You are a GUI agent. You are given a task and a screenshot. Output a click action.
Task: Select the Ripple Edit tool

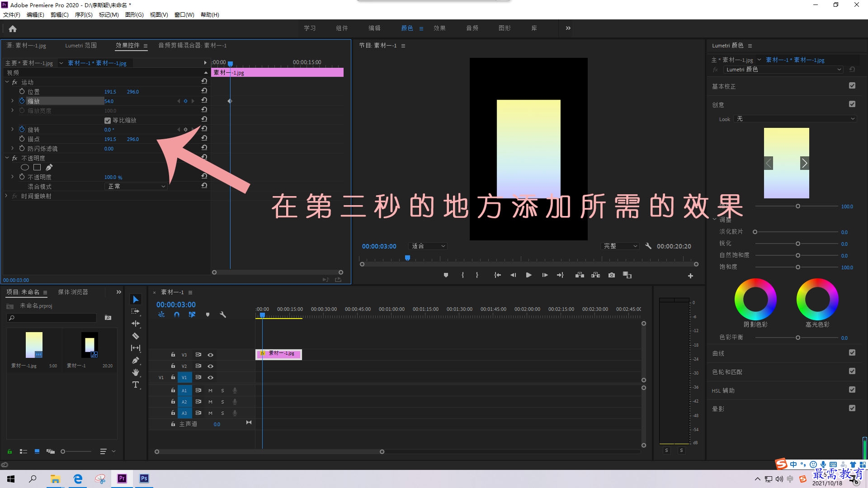[136, 324]
